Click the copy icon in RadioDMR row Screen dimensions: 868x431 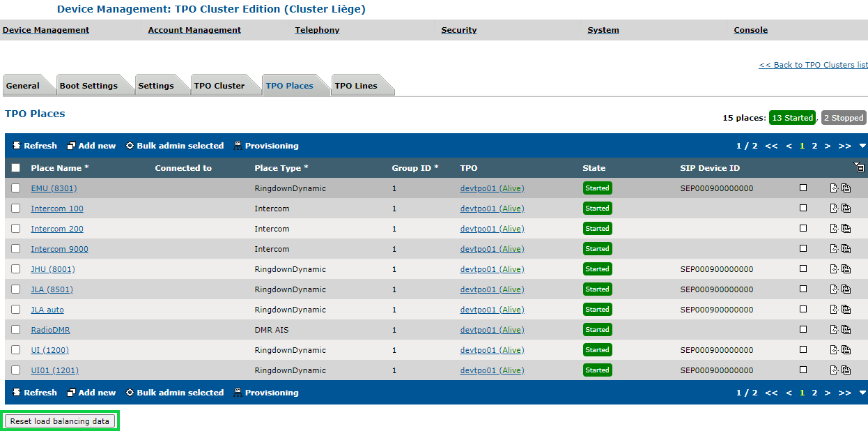[846, 330]
